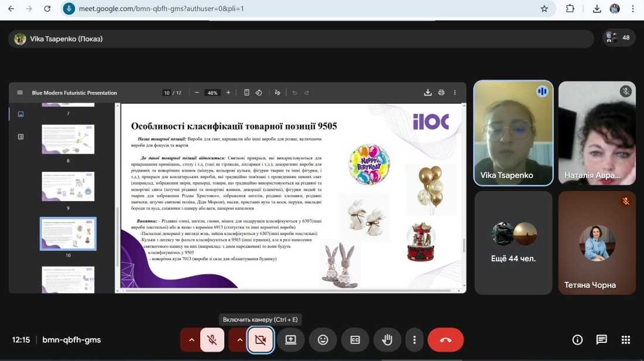The height and width of the screenshot is (361, 644).
Task: Unmute the microphone in the call bar
Action: (x=212, y=340)
